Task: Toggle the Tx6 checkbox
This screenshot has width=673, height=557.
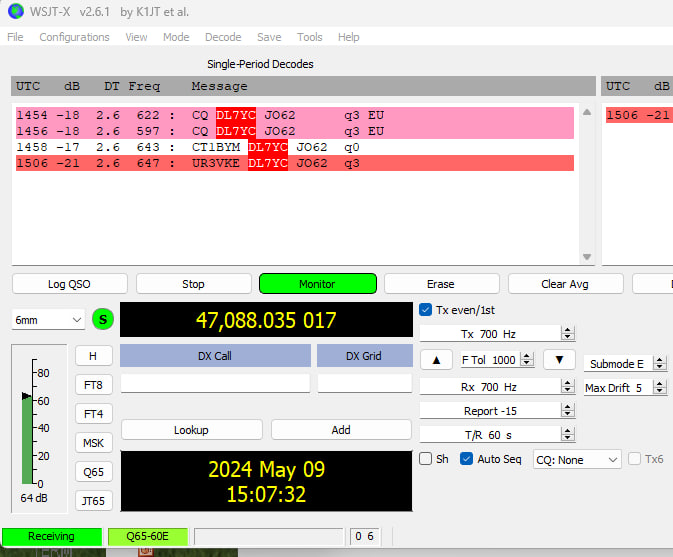Action: 634,458
